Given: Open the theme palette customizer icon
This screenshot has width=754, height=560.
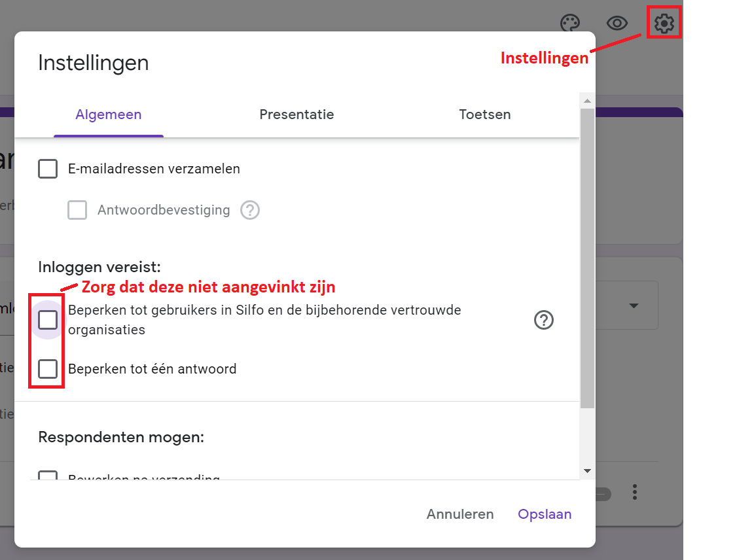Looking at the screenshot, I should pos(570,23).
